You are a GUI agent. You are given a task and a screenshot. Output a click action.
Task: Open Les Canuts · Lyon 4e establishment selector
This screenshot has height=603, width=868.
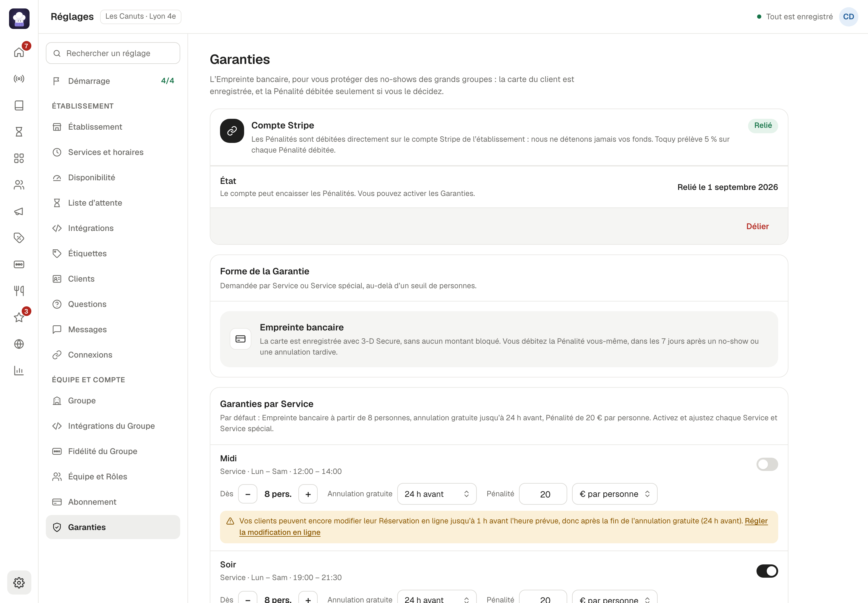pyautogui.click(x=140, y=16)
